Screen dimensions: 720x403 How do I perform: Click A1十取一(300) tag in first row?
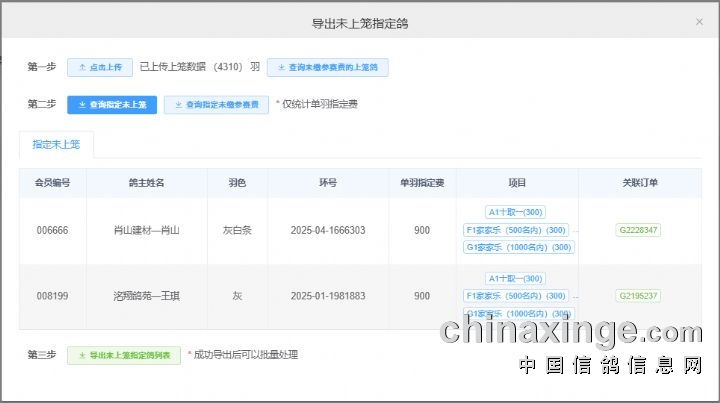click(516, 212)
